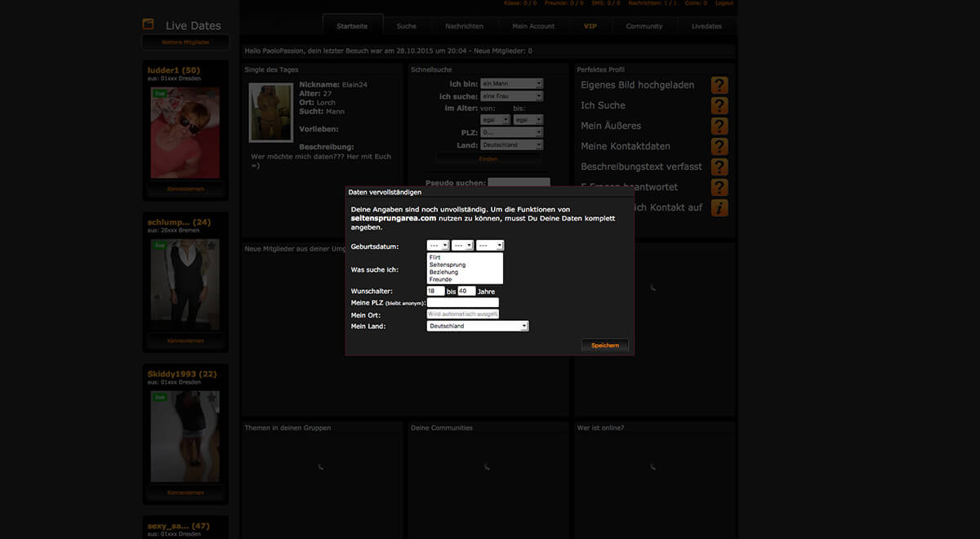Open schlump...'s profile photo

point(185,285)
